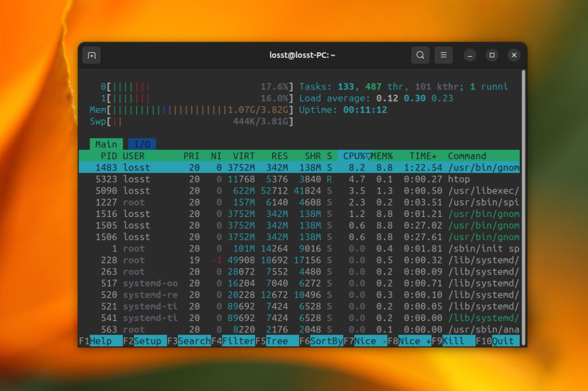Activate F4 Filter in the footer
Screen dimensions: 588x391
point(233,341)
